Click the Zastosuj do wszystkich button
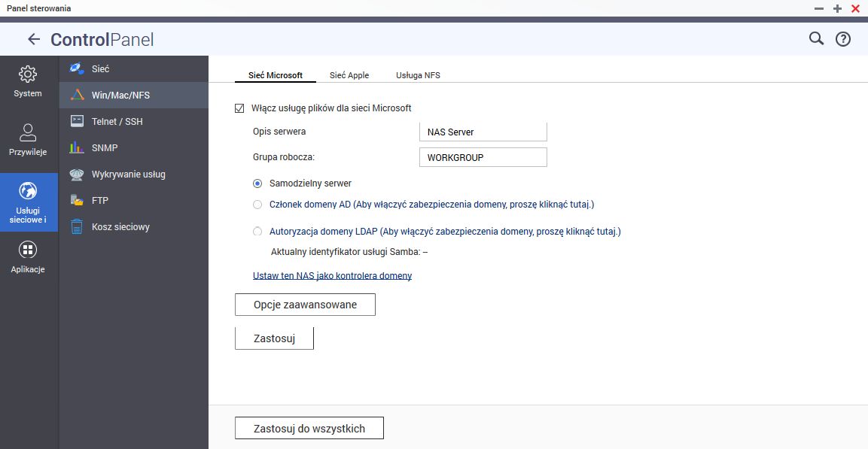The height and width of the screenshot is (449, 868). [309, 429]
